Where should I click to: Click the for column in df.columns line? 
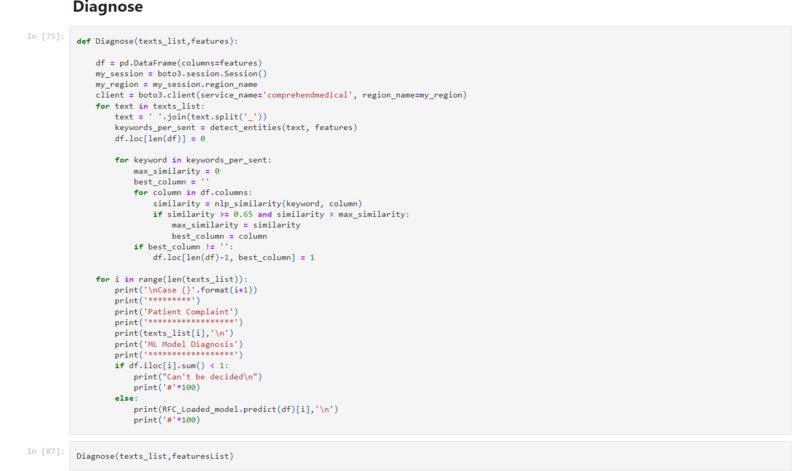(193, 193)
